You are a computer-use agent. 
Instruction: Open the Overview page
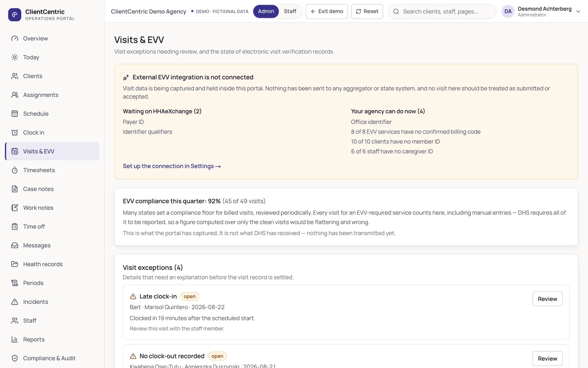[x=52, y=38]
